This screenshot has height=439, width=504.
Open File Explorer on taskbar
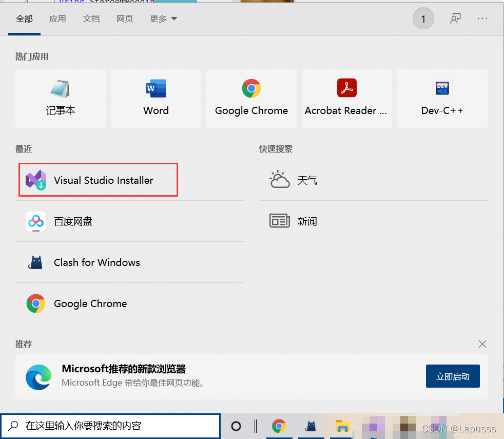(342, 426)
